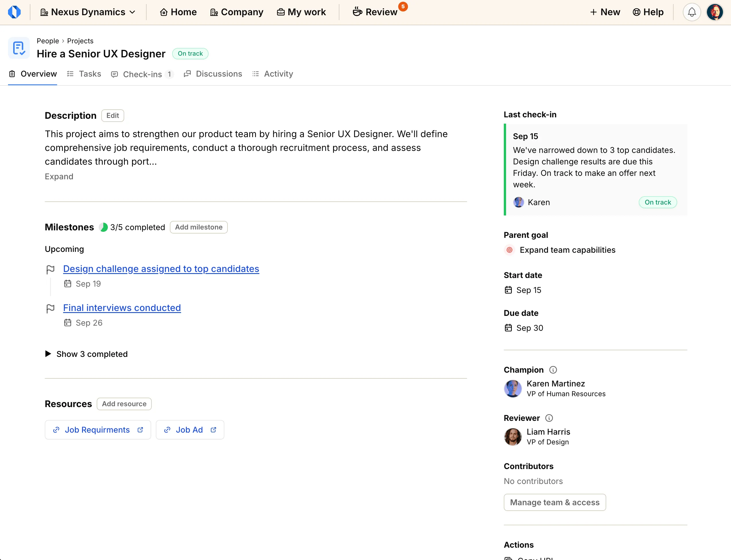Click the project document icon beside the title
This screenshot has width=731, height=560.
pos(19,48)
